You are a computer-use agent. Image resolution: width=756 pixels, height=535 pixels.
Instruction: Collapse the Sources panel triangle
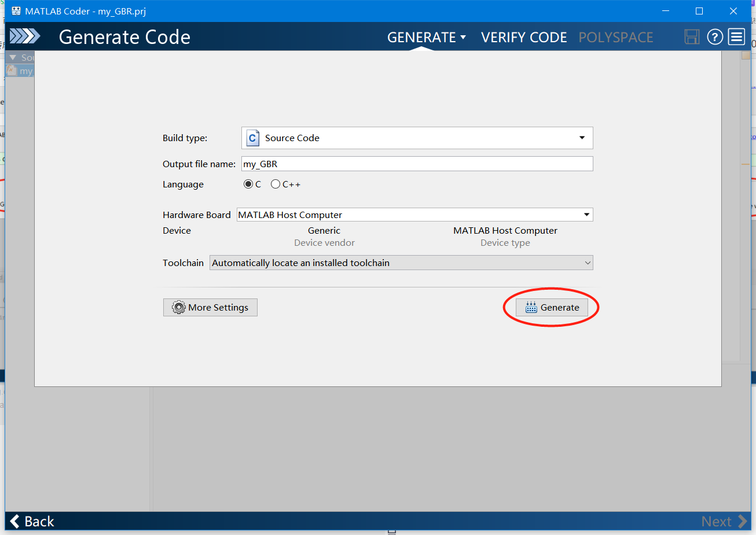point(13,57)
